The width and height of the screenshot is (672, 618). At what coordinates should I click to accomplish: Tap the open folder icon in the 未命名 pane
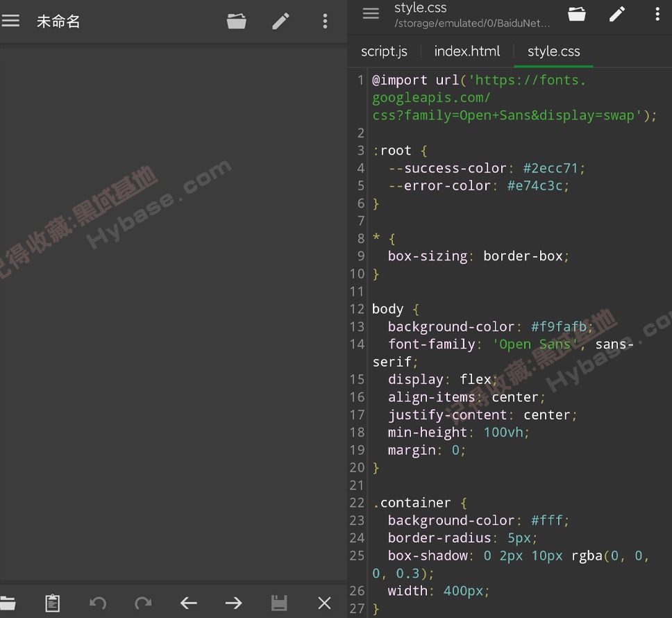click(x=236, y=21)
